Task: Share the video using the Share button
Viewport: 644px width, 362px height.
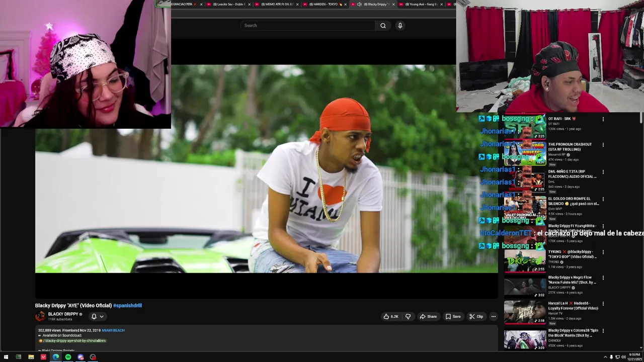Action: coord(428,316)
